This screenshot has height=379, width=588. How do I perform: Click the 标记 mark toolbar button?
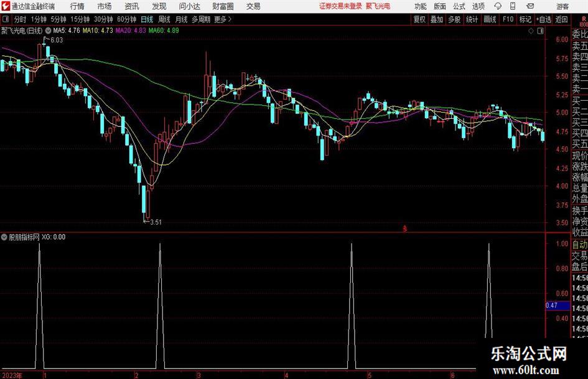[525, 19]
